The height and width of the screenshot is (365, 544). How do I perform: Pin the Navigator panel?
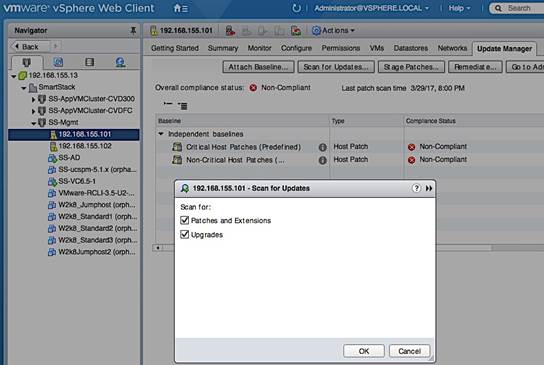(x=133, y=31)
